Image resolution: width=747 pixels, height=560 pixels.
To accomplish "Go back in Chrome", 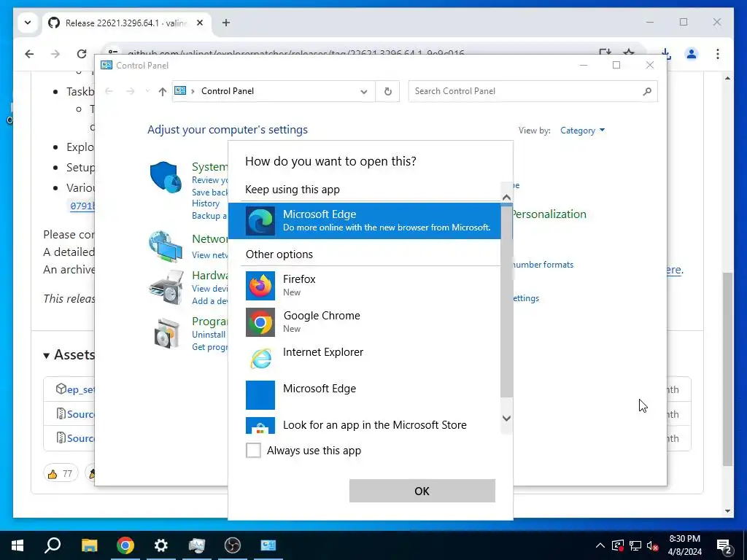I will 29,54.
